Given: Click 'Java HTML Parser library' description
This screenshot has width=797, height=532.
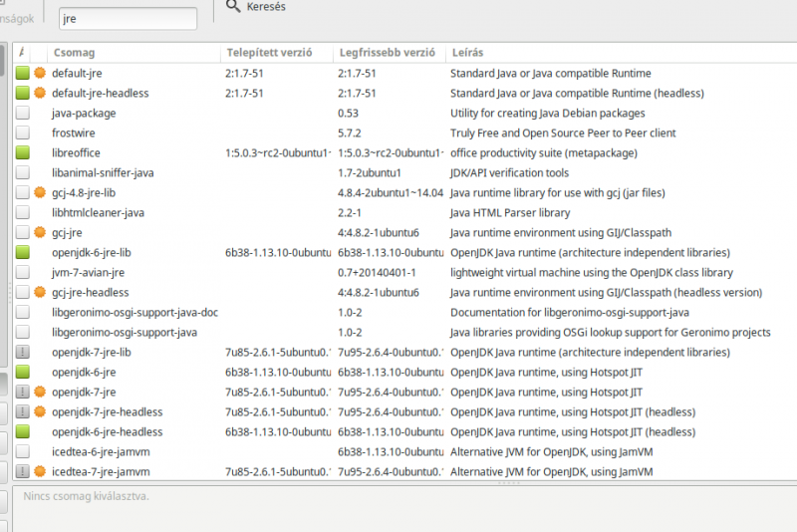Looking at the screenshot, I should tap(510, 212).
